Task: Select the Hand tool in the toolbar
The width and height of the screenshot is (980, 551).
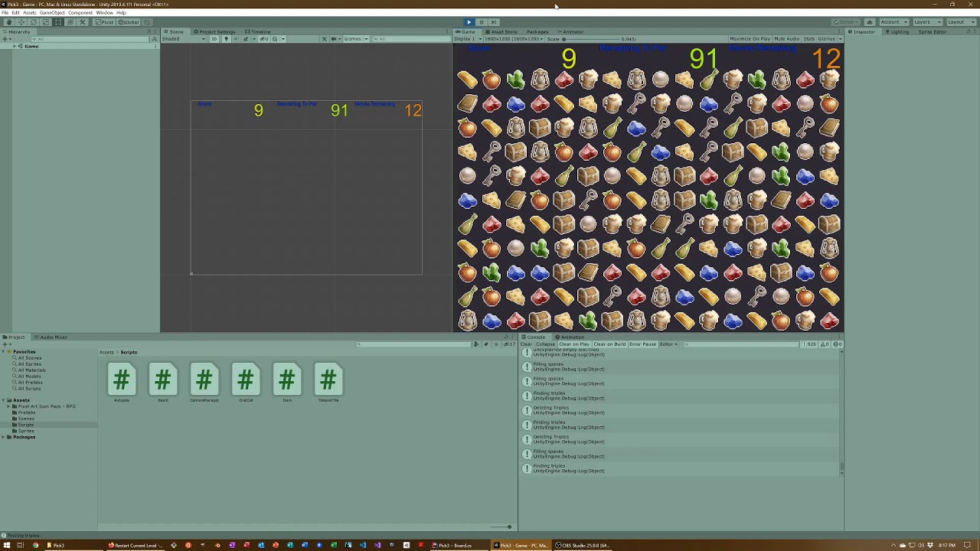Action: coord(8,22)
